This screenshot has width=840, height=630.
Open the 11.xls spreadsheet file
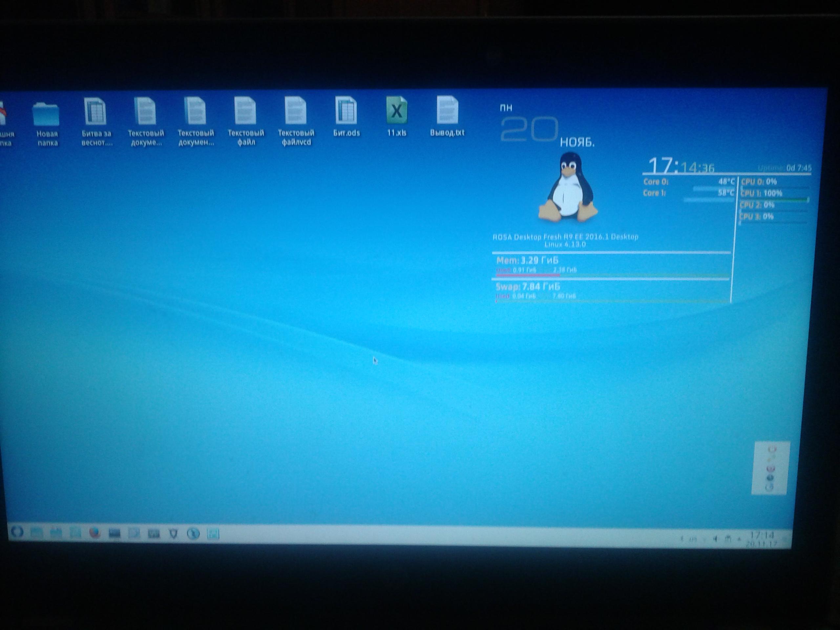396,111
